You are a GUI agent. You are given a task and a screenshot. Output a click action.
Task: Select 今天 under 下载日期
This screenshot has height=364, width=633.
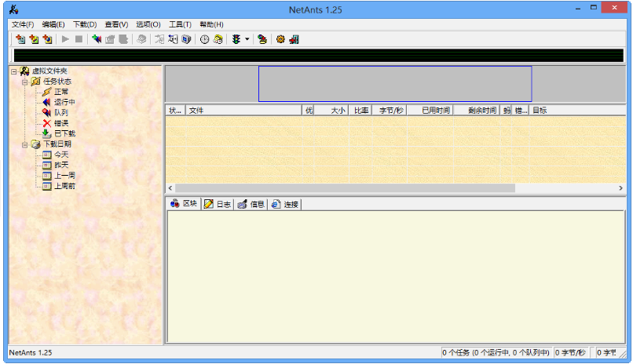coord(60,155)
